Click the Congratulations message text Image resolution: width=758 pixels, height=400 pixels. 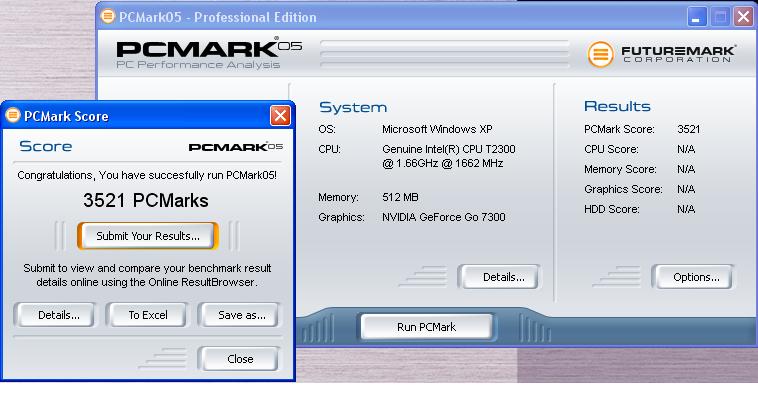[147, 175]
